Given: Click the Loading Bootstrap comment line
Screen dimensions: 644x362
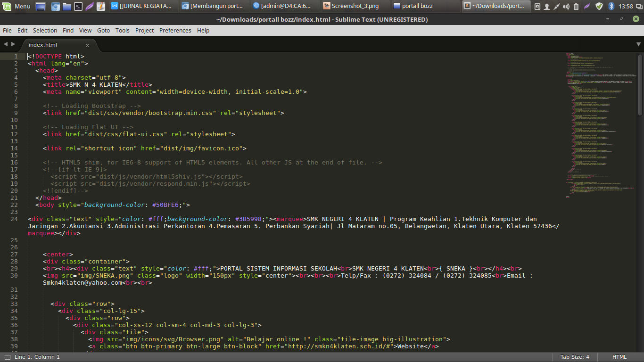Looking at the screenshot, I should point(92,106).
